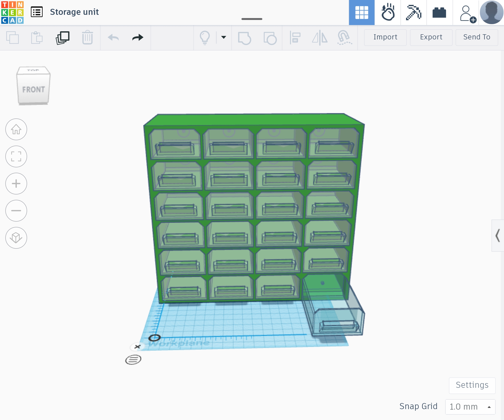Toggle orthographic perspective view
Image resolution: width=504 pixels, height=420 pixels.
[x=16, y=238]
